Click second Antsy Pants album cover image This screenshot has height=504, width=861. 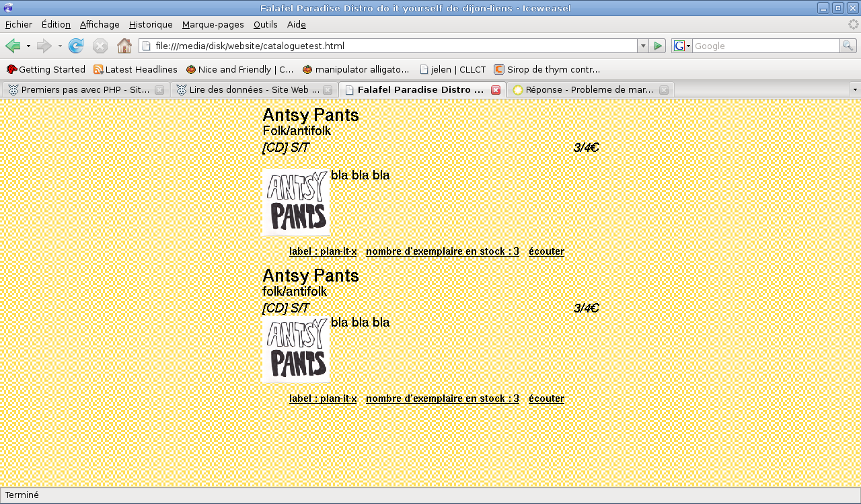tap(296, 349)
